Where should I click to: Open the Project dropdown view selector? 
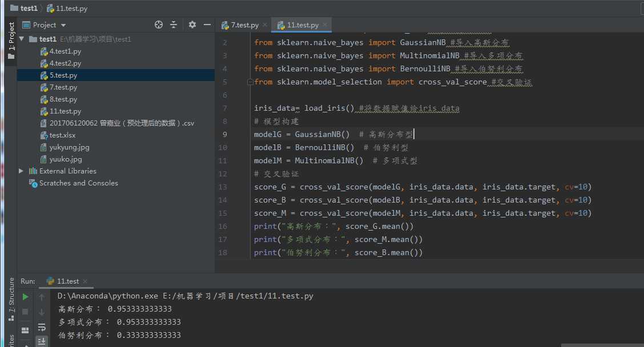pyautogui.click(x=44, y=25)
